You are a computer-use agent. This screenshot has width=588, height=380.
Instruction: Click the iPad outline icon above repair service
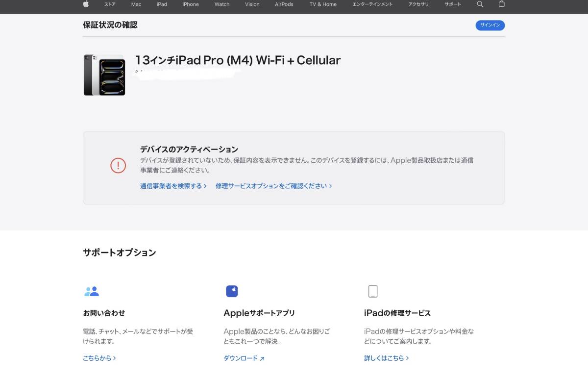click(x=373, y=291)
